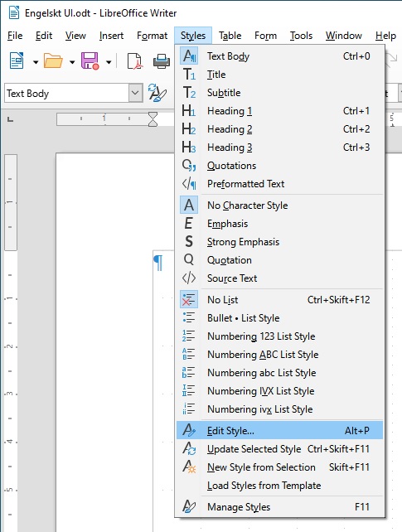
Task: Click the Update Selected Style toolbar icon
Action: point(157,93)
